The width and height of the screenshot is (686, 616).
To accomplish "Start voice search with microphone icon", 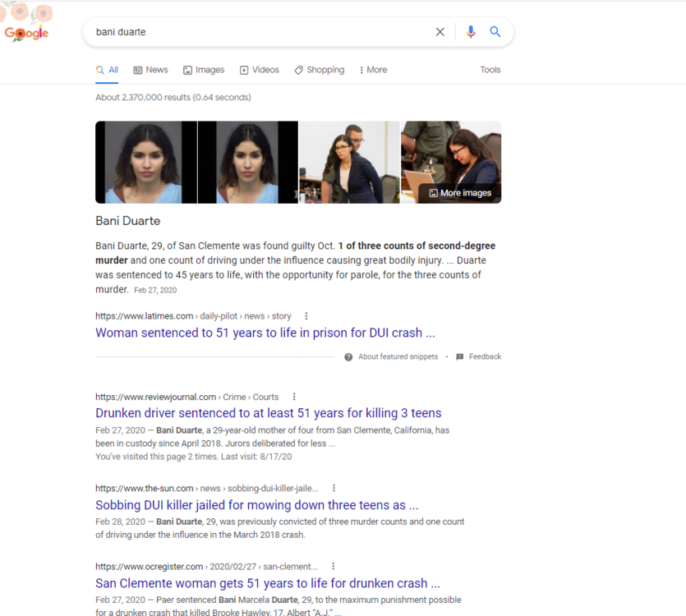I will click(470, 32).
